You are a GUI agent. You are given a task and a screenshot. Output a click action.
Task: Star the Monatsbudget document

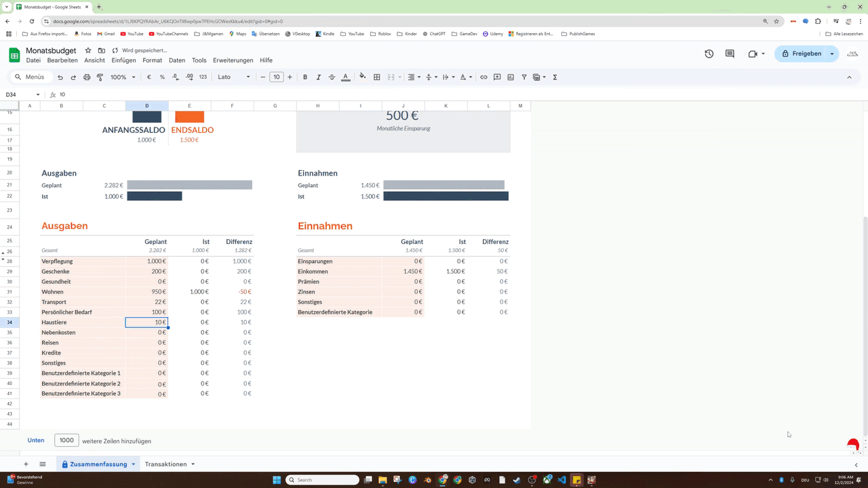click(88, 51)
